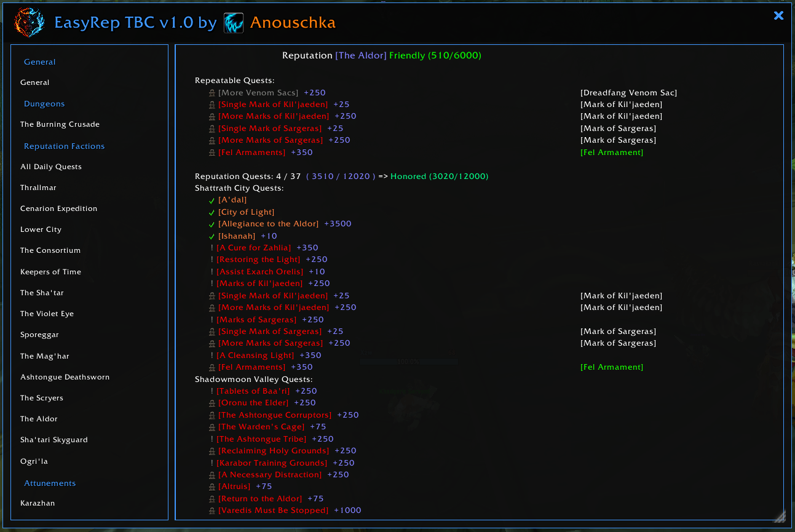
Task: Click the quest icon beside Varedis Must Be Stopped
Action: pyautogui.click(x=212, y=510)
